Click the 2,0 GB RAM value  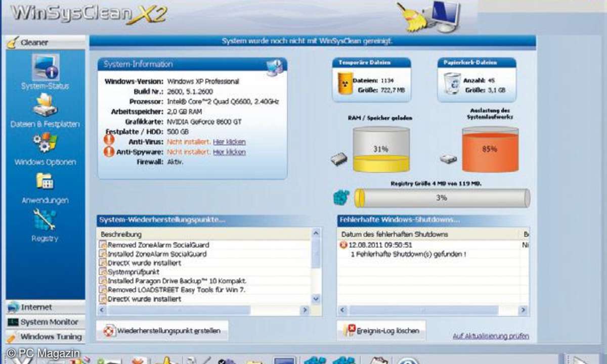pos(186,112)
